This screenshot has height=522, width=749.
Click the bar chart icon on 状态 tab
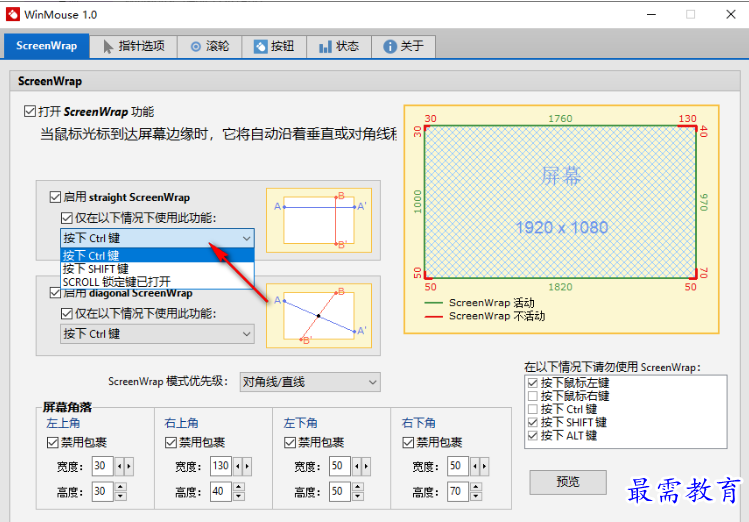point(325,47)
